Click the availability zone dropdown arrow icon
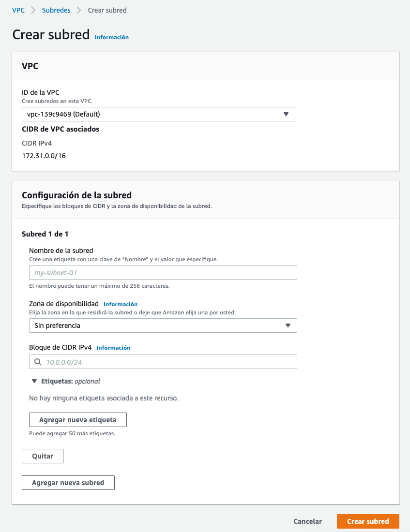410x532 pixels. click(x=288, y=325)
